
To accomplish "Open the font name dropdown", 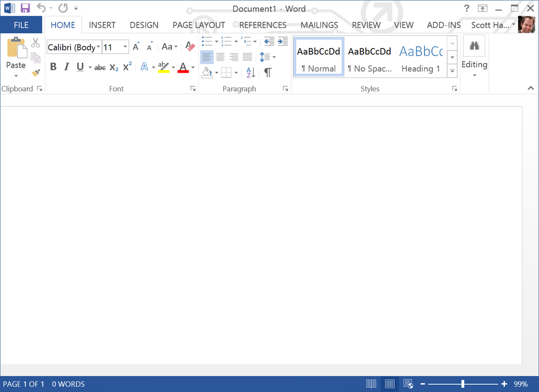I will coord(98,47).
